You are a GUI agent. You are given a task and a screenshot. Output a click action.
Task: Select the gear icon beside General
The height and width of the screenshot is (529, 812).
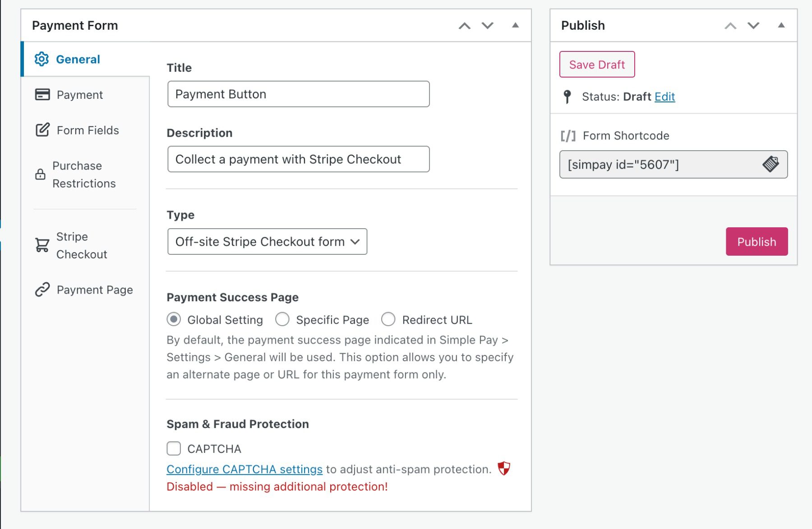point(41,59)
